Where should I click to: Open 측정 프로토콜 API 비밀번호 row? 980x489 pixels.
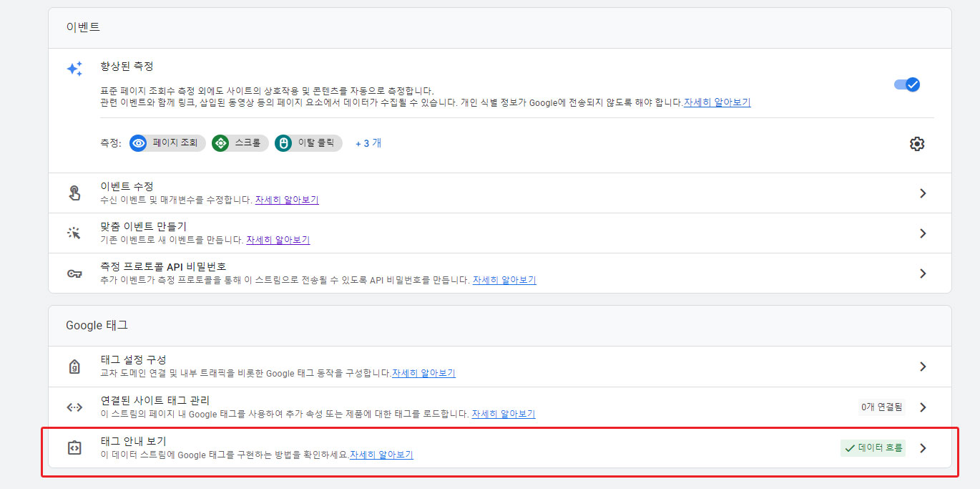500,273
